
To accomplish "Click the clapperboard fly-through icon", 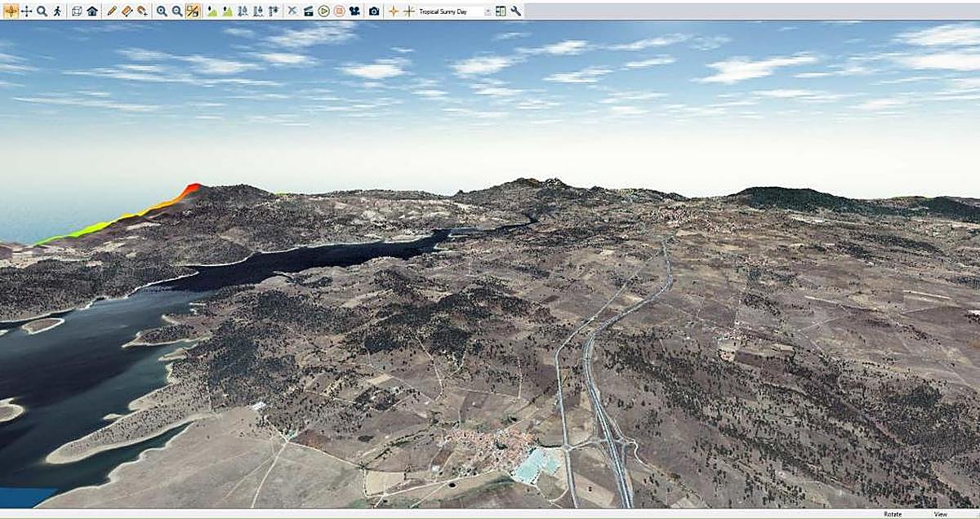I will [308, 11].
